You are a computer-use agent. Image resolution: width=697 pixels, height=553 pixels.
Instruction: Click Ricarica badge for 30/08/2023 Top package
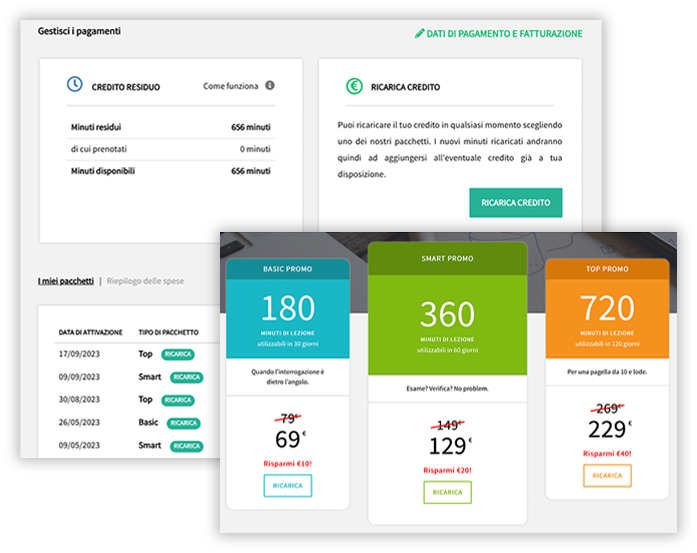pyautogui.click(x=177, y=400)
